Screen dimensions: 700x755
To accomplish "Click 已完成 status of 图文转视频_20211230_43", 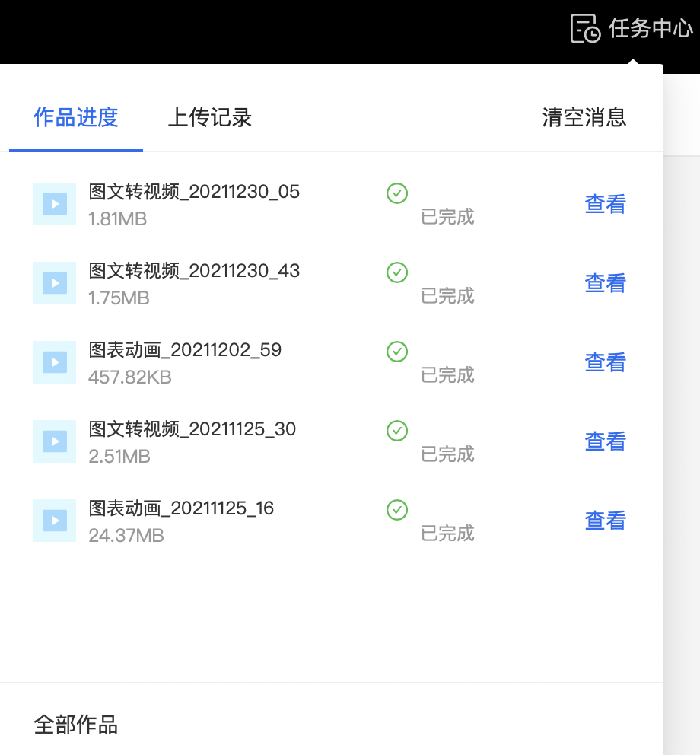I will click(x=447, y=295).
